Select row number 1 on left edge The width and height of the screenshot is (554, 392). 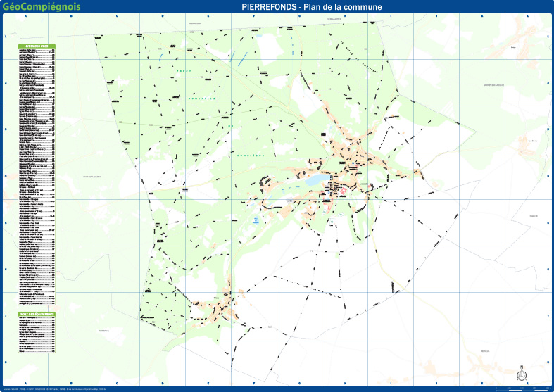point(6,37)
